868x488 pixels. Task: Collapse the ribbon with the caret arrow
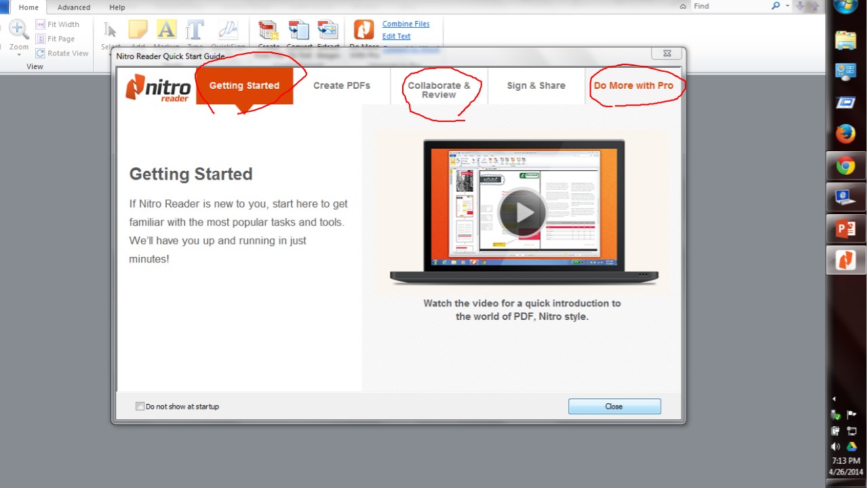click(x=683, y=7)
